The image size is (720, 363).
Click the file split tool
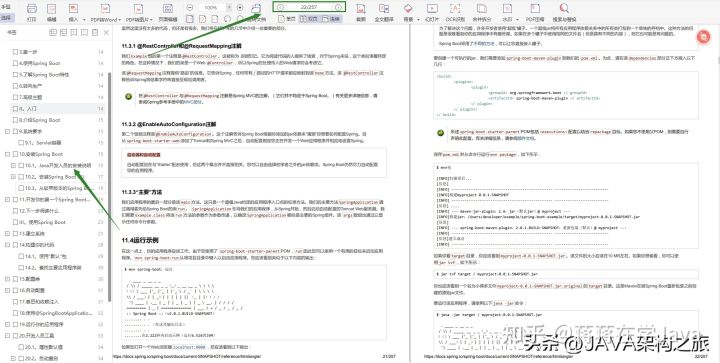pyautogui.click(x=482, y=9)
